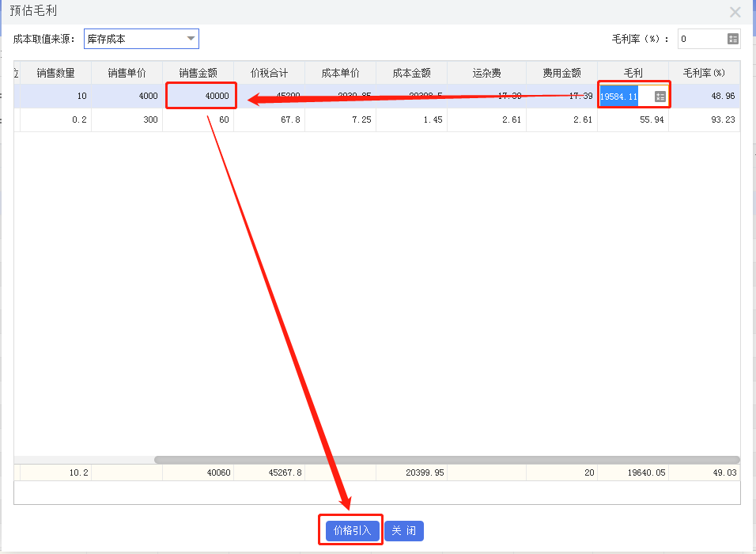Click the 运杂费 column header

[x=488, y=71]
